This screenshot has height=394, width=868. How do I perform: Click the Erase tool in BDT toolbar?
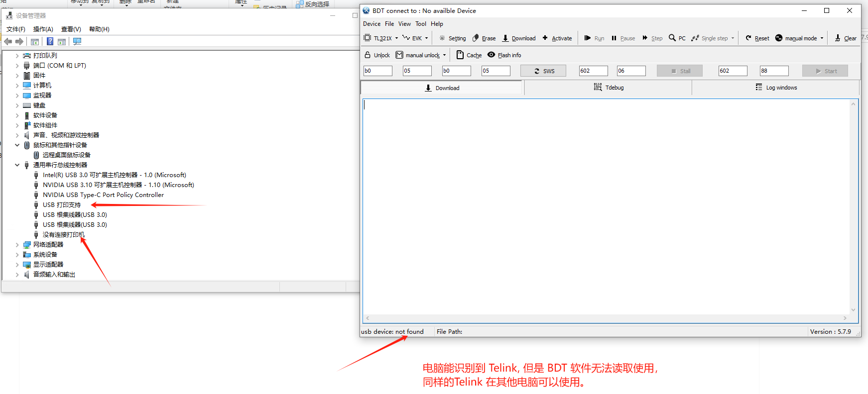[484, 38]
